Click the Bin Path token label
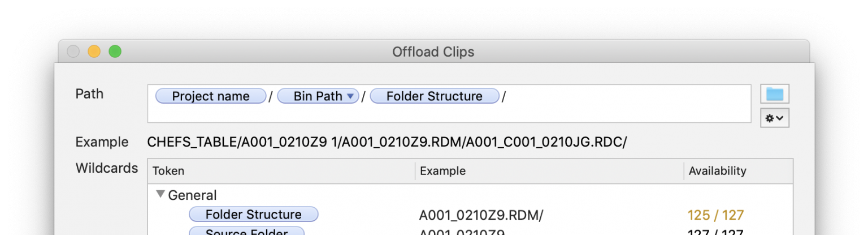The height and width of the screenshot is (235, 868). tap(316, 96)
